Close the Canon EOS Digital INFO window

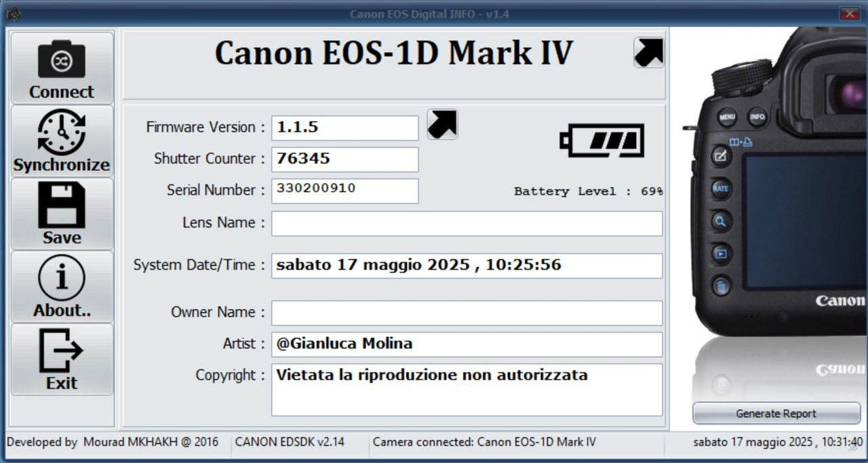point(849,14)
